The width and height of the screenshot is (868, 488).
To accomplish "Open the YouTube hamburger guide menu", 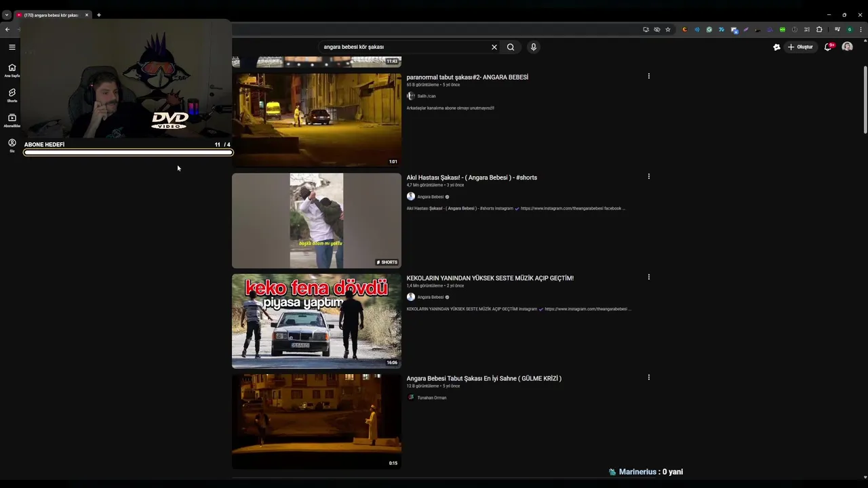I will pyautogui.click(x=12, y=47).
